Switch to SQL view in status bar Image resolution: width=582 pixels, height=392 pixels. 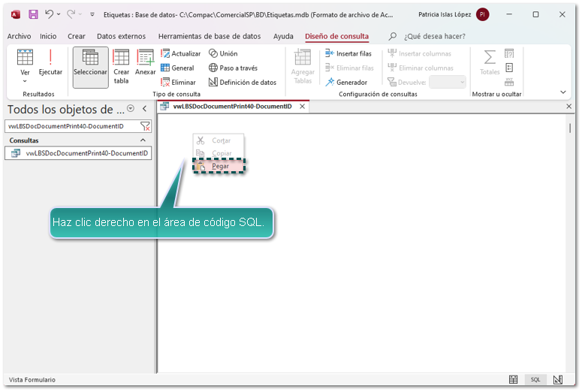tap(535, 380)
